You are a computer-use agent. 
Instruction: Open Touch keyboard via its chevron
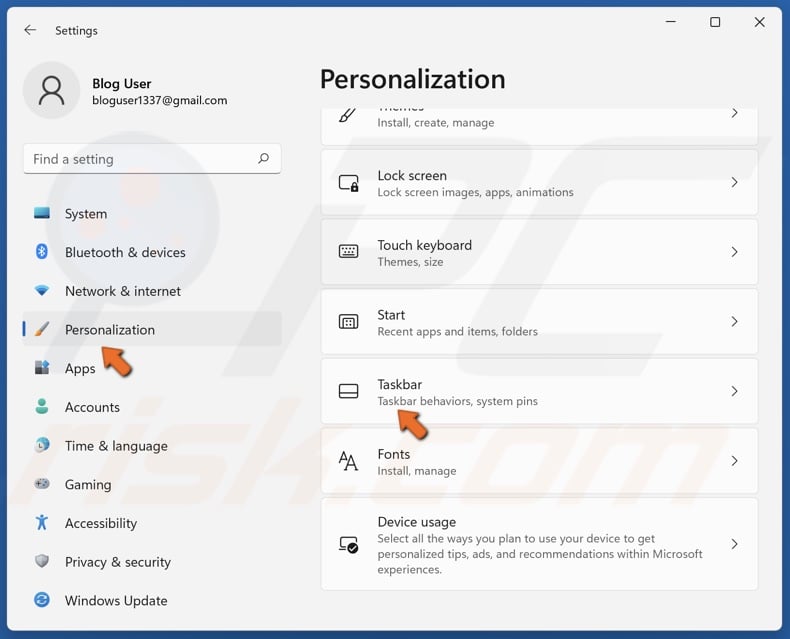[x=735, y=252]
